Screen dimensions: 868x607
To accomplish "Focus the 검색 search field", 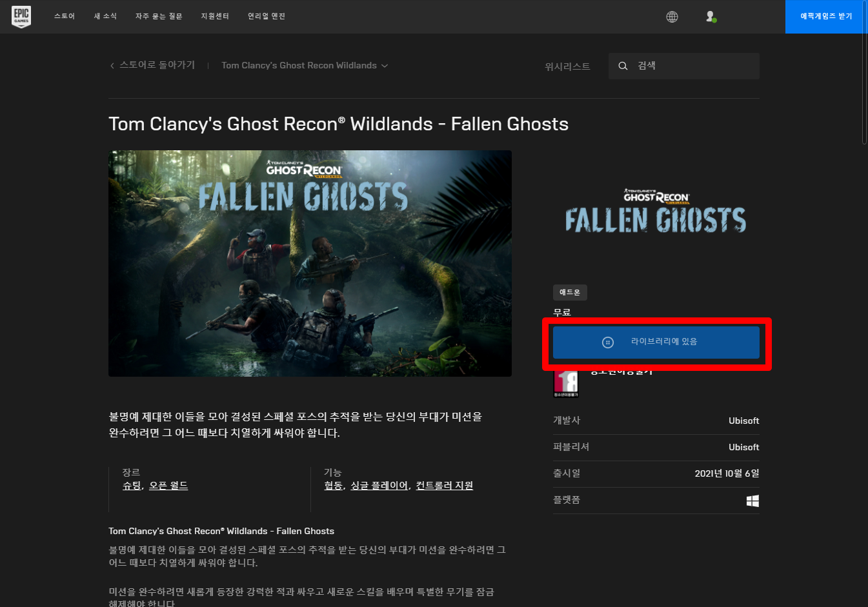I will point(684,66).
